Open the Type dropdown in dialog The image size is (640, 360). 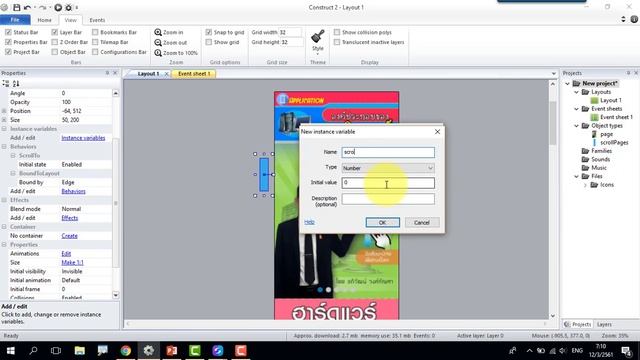[388, 168]
